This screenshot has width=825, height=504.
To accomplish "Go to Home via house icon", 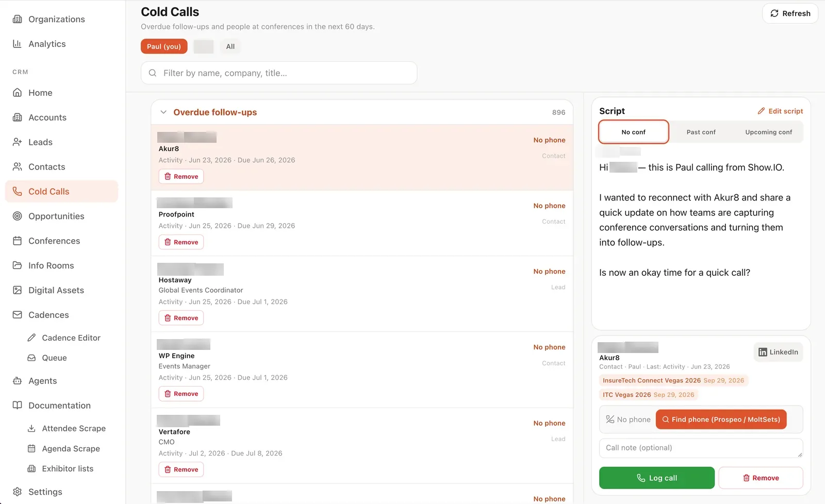I will click(18, 93).
